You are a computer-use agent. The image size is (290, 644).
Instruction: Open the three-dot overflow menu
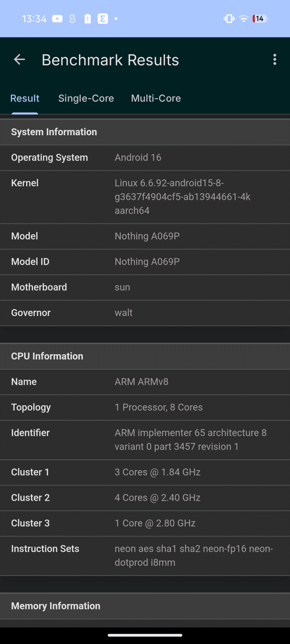(275, 60)
